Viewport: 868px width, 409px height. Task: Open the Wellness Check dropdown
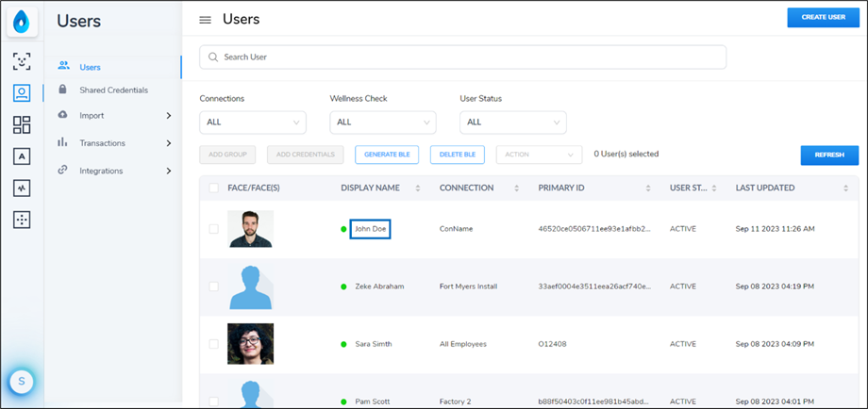coord(383,123)
